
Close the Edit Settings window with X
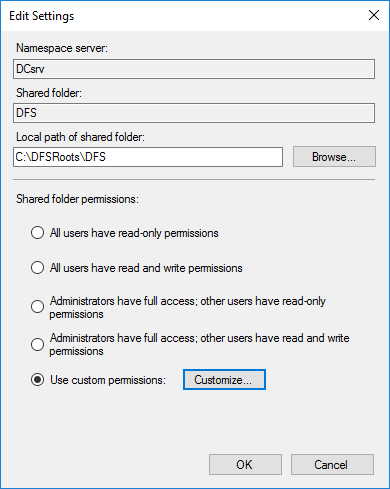click(374, 15)
